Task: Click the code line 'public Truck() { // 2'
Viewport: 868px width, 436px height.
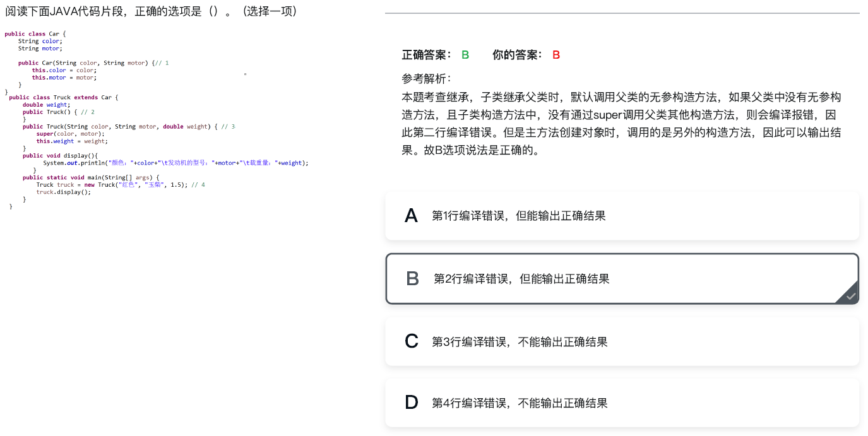Action: coord(59,112)
